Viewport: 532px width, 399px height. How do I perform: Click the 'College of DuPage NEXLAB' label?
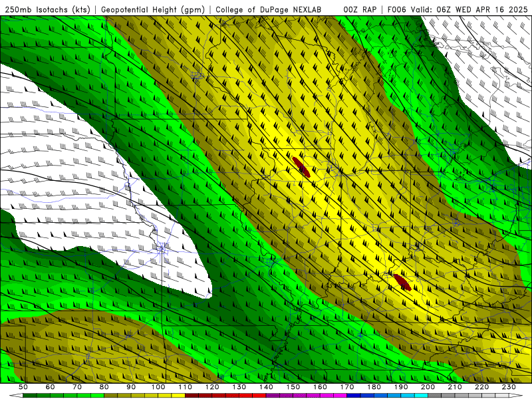pyautogui.click(x=269, y=10)
